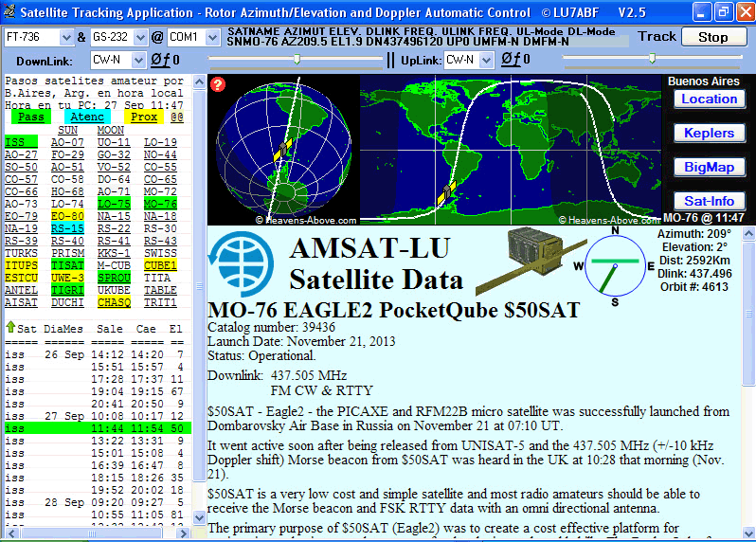The image size is (756, 542).
Task: Select the UO-11 satellite link
Action: pyautogui.click(x=114, y=142)
